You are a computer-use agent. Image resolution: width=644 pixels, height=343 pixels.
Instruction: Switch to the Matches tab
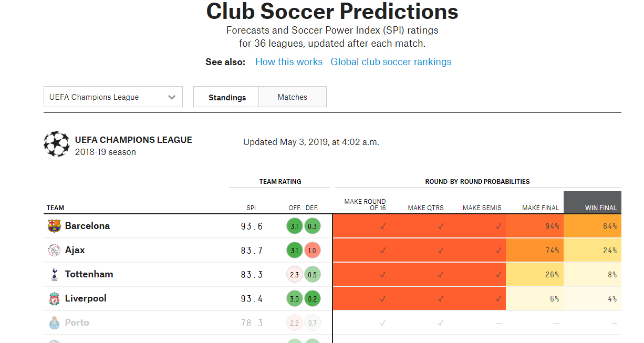pyautogui.click(x=293, y=97)
